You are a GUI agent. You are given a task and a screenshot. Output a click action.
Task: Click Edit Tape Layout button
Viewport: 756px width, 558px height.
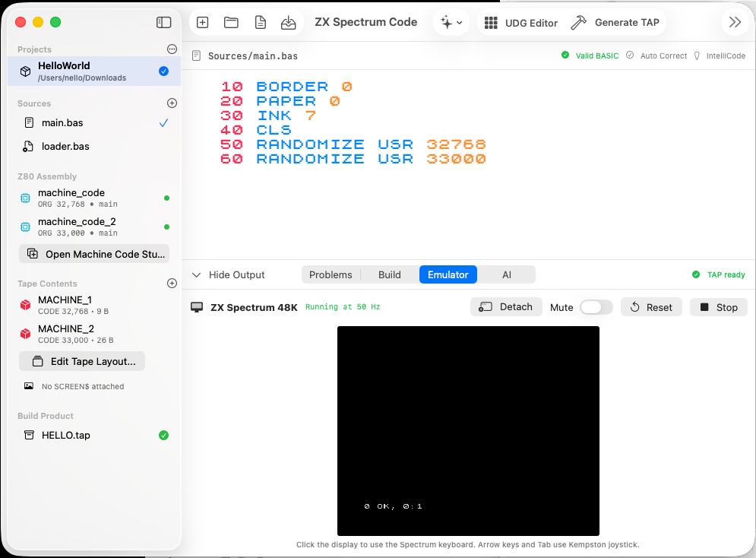82,362
